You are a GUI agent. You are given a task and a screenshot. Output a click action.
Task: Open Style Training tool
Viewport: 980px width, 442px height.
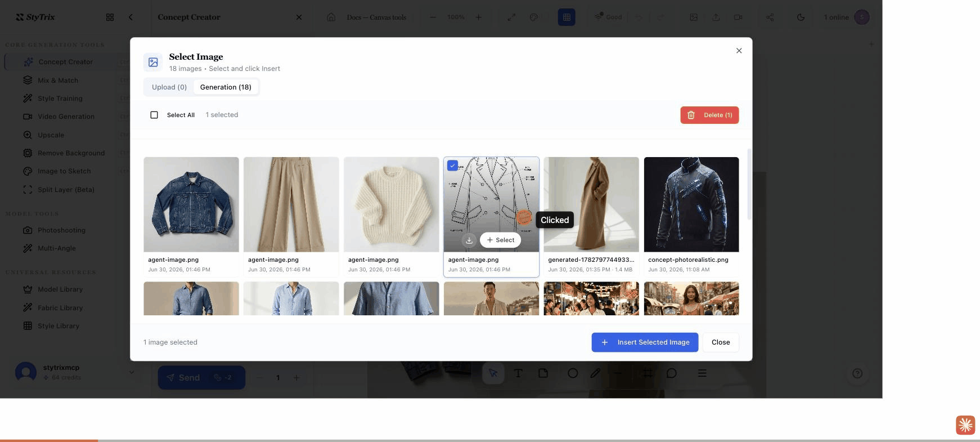60,99
